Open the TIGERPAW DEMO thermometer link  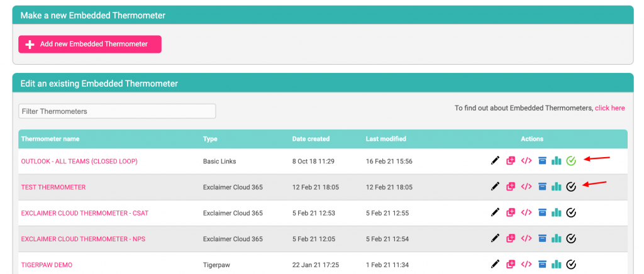click(47, 265)
